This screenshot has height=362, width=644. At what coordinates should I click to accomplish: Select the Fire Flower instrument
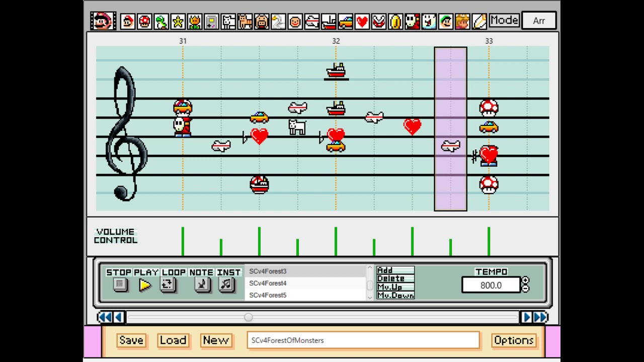(x=195, y=21)
